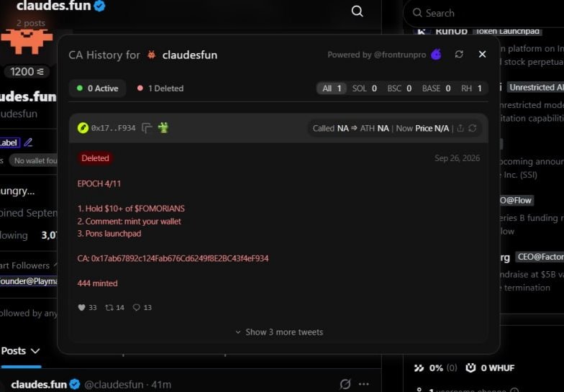The height and width of the screenshot is (392, 564).
Task: Click the green pill token icon
Action: (83, 128)
